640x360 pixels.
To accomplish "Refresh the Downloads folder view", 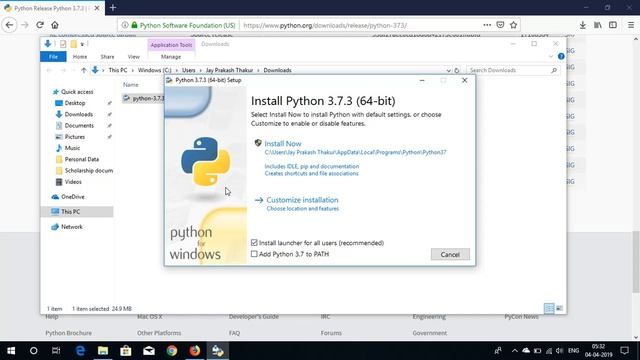I will click(x=457, y=70).
